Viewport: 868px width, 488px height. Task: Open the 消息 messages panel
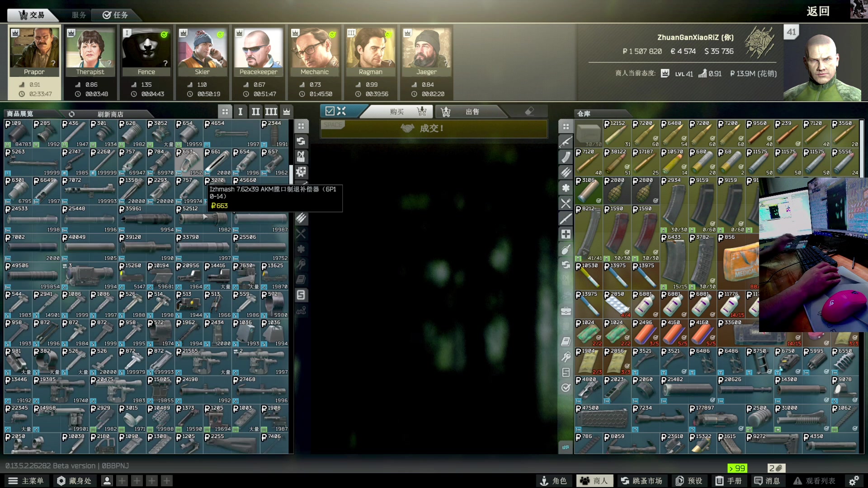[767, 481]
